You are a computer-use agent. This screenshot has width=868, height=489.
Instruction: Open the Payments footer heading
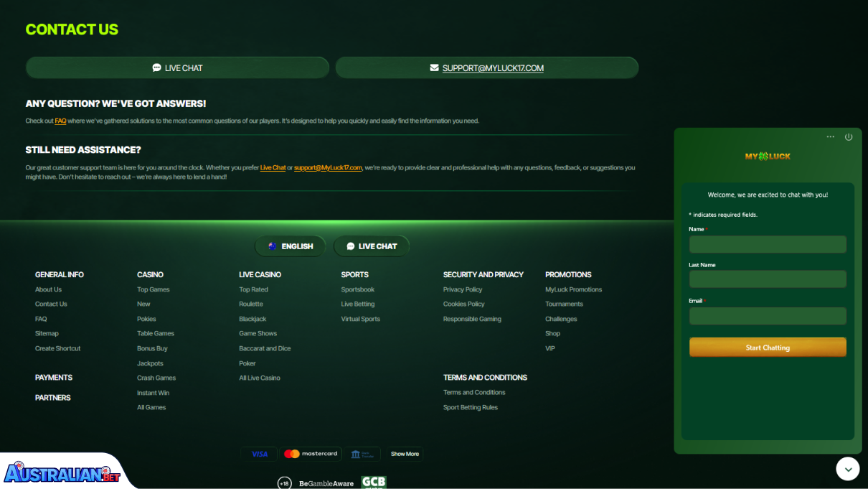54,377
